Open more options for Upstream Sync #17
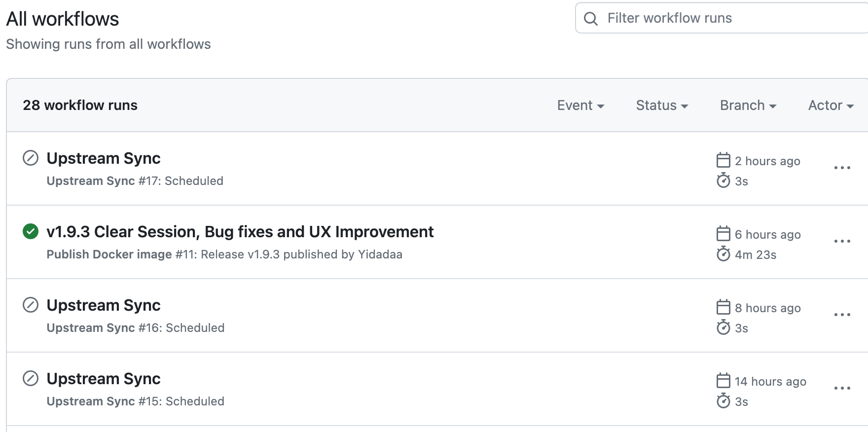Image resolution: width=868 pixels, height=432 pixels. click(x=842, y=168)
